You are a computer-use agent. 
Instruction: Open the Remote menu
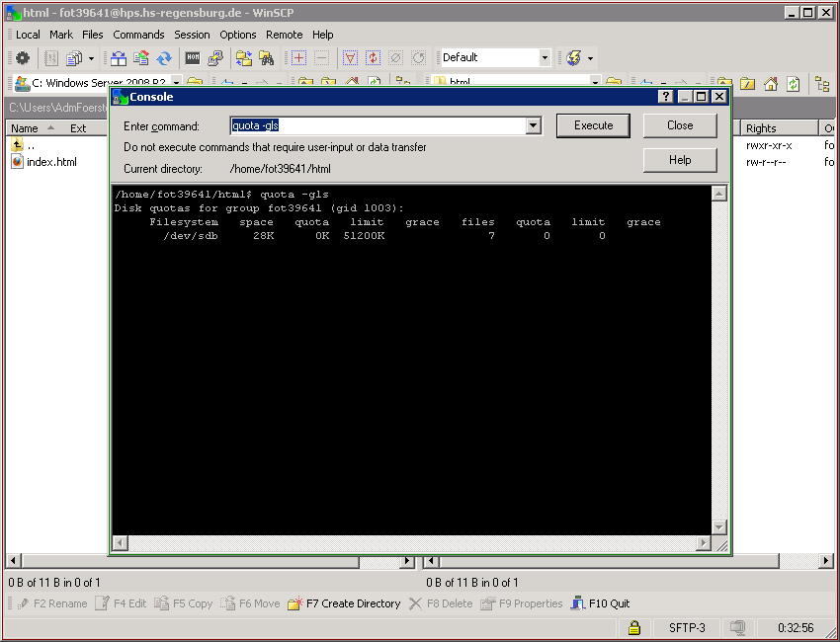pos(284,35)
